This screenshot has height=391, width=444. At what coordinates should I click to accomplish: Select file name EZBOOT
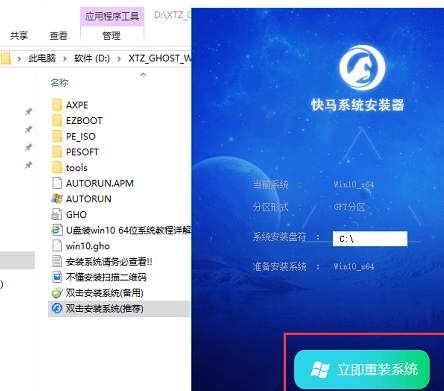(x=84, y=121)
